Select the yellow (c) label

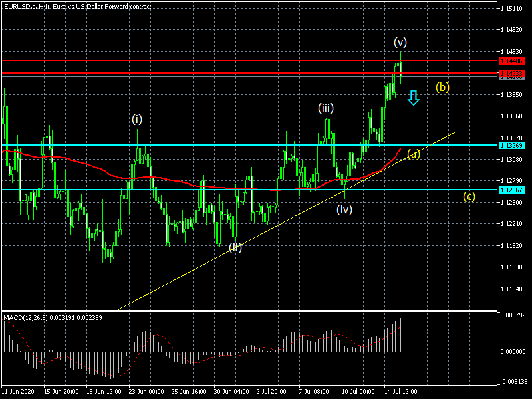click(x=469, y=196)
